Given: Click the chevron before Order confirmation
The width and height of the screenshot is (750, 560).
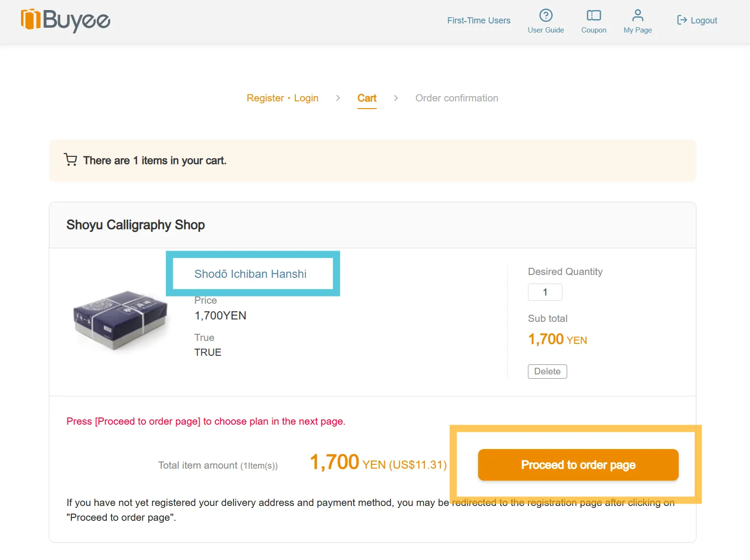Looking at the screenshot, I should coord(396,98).
